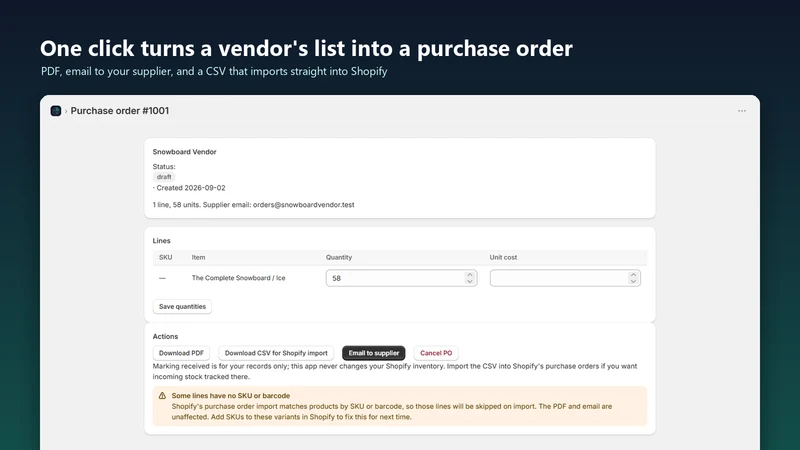
Task: Click the Download PDF button
Action: [181, 353]
